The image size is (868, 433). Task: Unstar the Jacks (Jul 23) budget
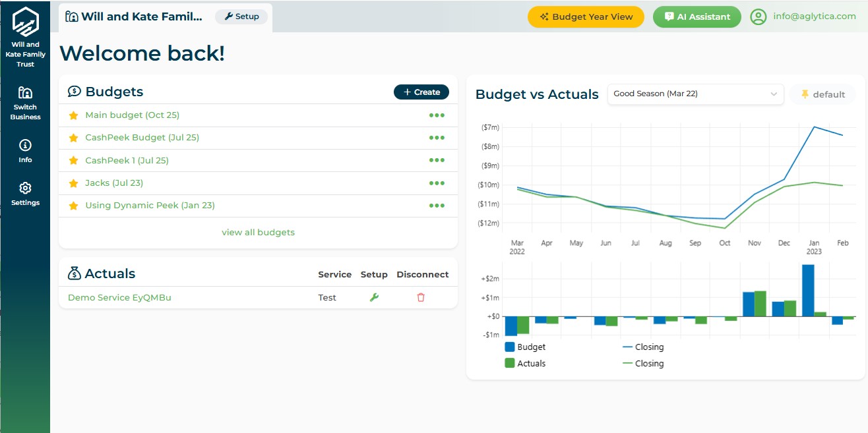pyautogui.click(x=73, y=183)
